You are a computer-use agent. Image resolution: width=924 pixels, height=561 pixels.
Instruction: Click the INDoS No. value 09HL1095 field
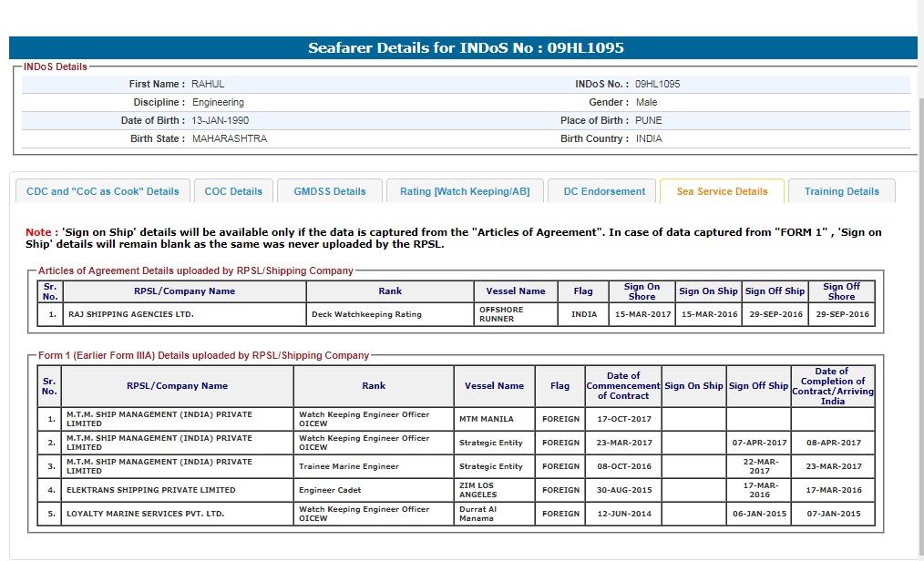[x=657, y=84]
